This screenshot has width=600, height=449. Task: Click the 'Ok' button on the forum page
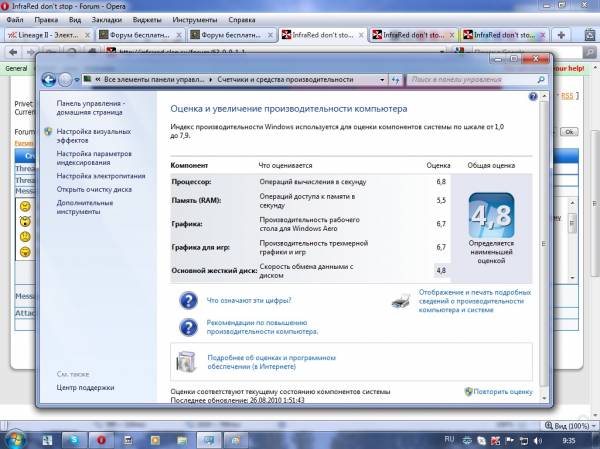click(569, 132)
